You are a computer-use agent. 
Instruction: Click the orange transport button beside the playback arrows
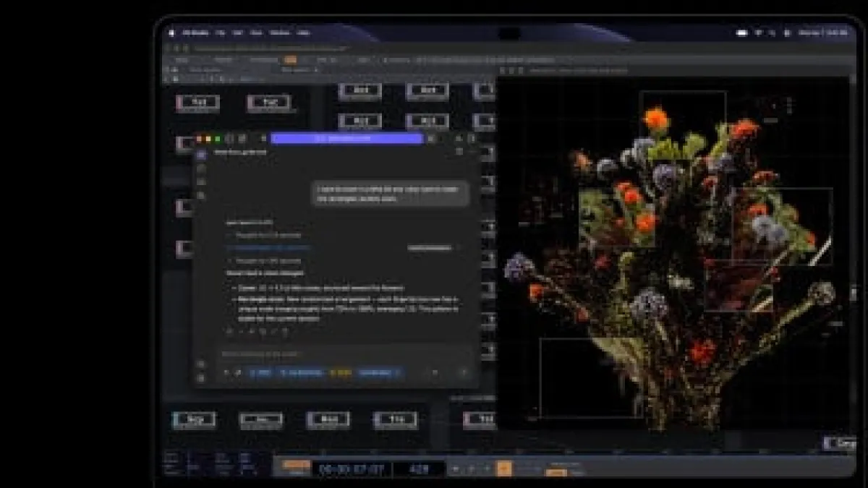coord(505,468)
